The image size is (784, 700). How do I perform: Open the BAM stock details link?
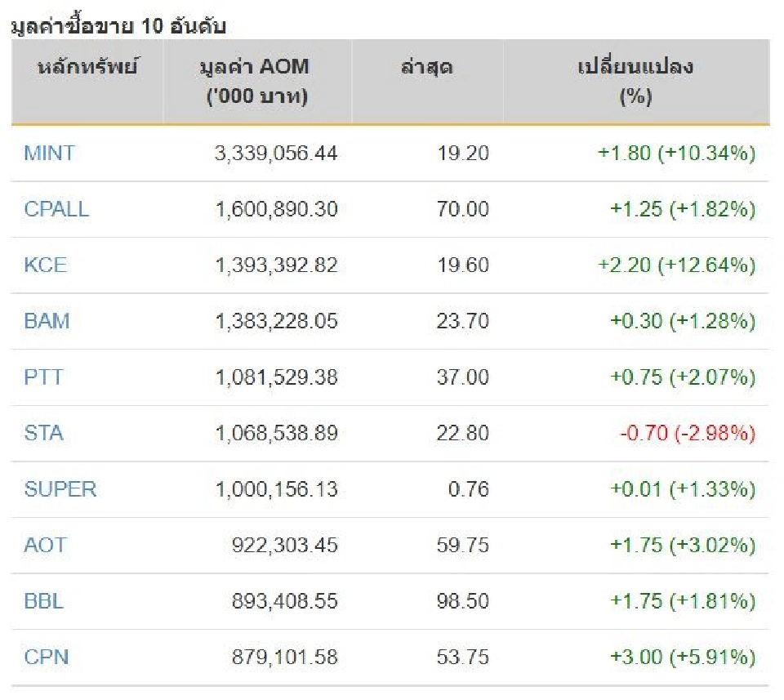[x=47, y=321]
